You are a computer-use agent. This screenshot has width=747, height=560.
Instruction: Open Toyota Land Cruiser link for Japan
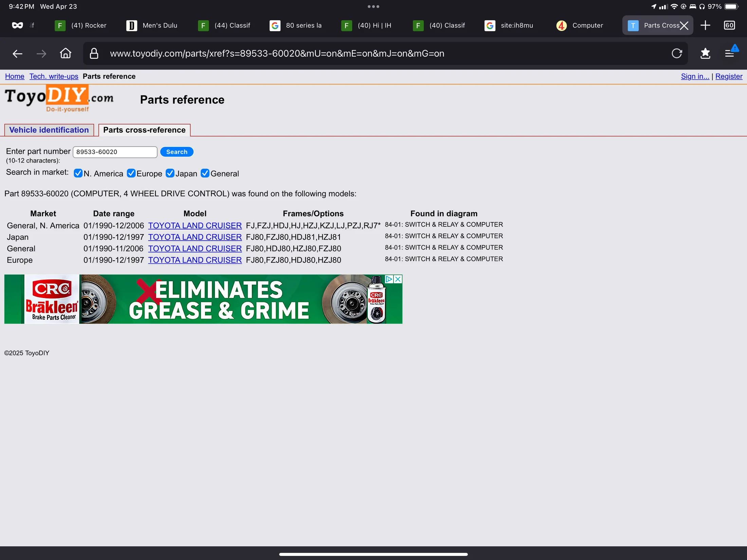pyautogui.click(x=195, y=237)
